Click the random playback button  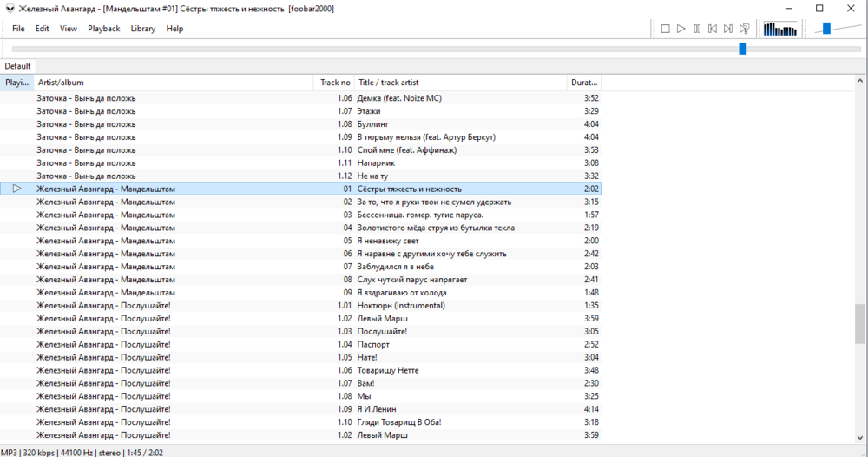coord(745,29)
